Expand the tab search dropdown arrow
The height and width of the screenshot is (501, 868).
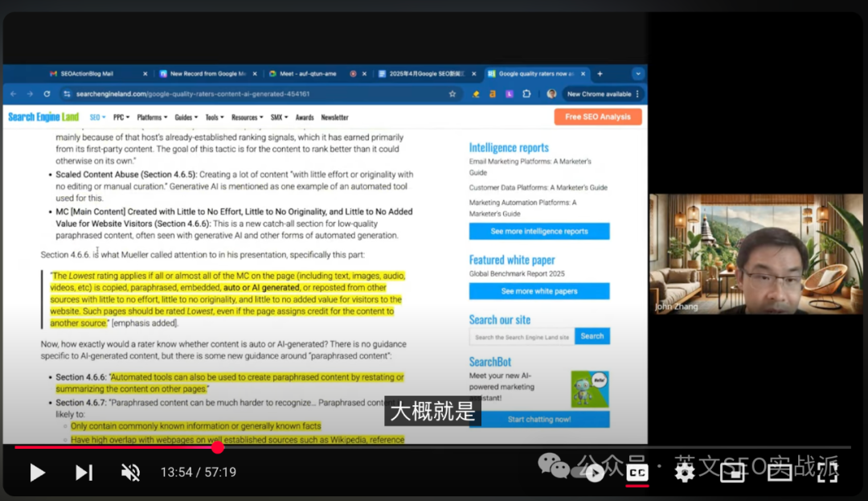click(x=637, y=74)
